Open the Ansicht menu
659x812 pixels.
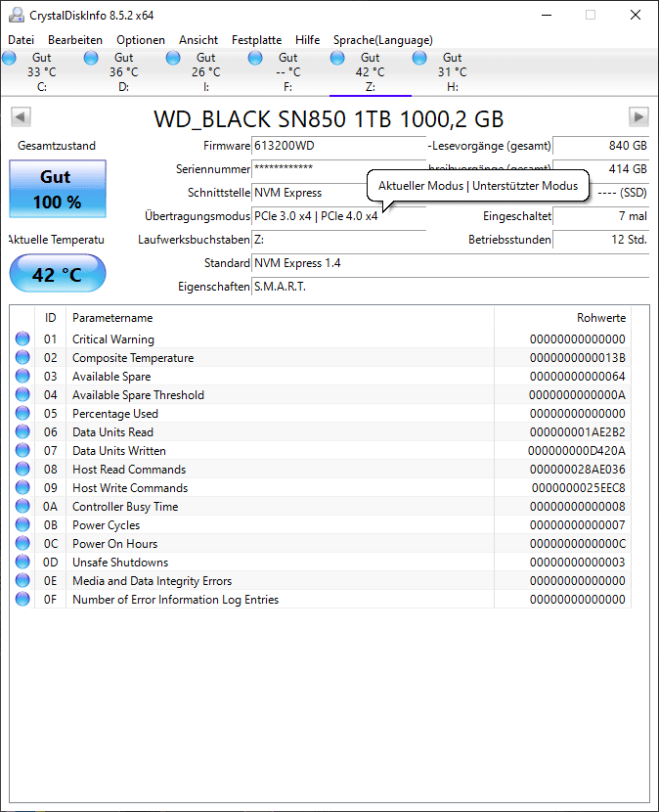(x=198, y=40)
